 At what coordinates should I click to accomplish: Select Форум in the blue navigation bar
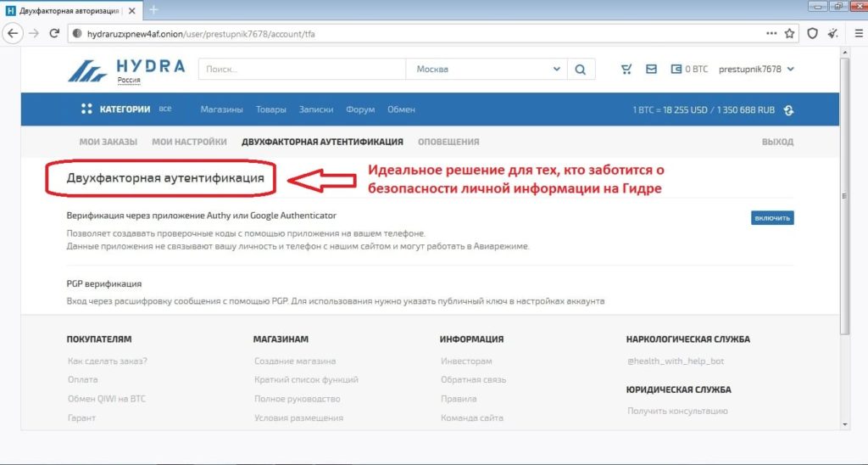pos(360,109)
